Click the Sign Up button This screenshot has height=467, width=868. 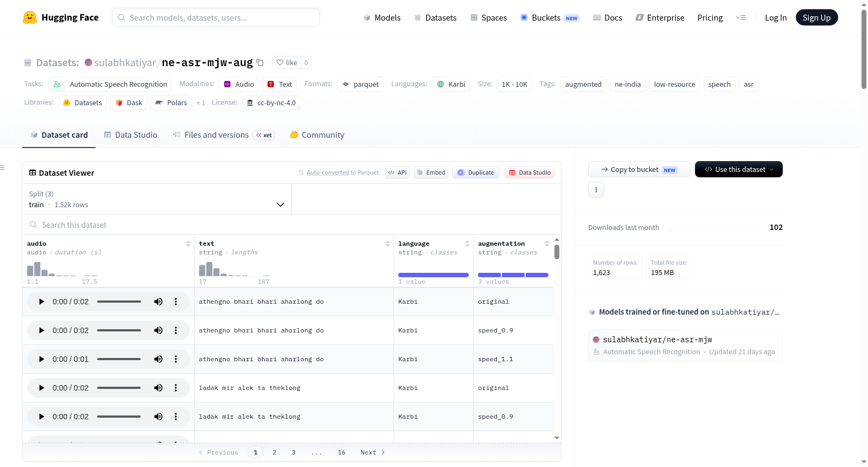816,17
